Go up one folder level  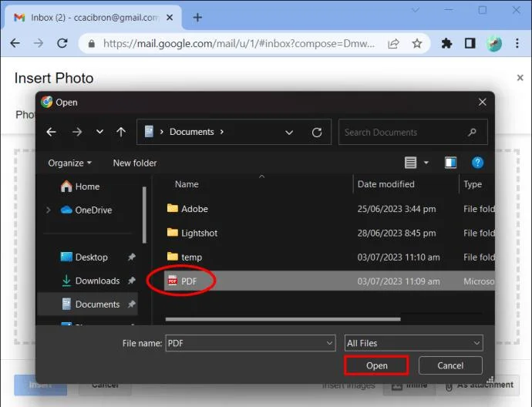point(121,132)
